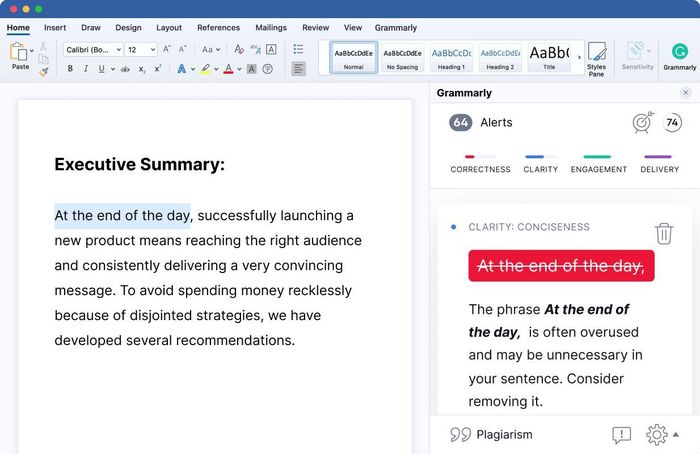Expand the styles gallery arrow
The image size is (700, 454).
coord(579,57)
